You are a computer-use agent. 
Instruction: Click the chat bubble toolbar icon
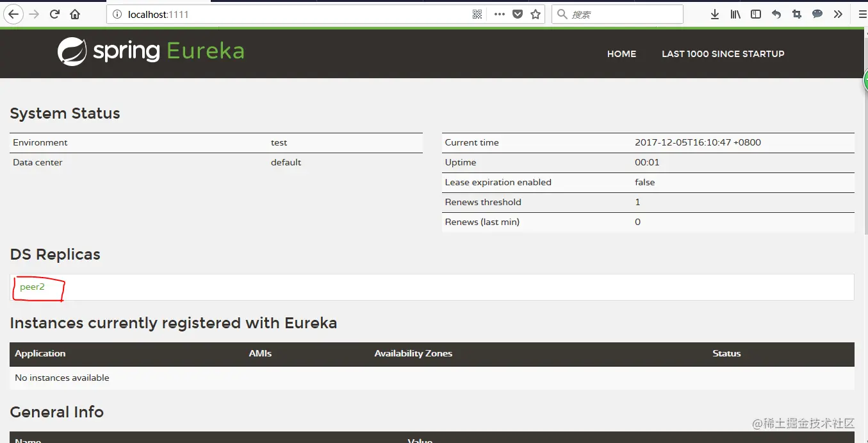tap(817, 14)
